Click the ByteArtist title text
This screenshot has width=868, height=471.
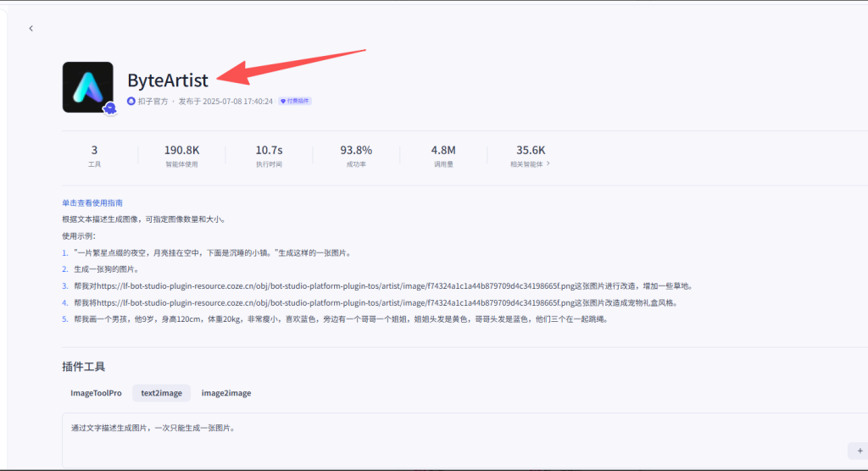[x=168, y=80]
